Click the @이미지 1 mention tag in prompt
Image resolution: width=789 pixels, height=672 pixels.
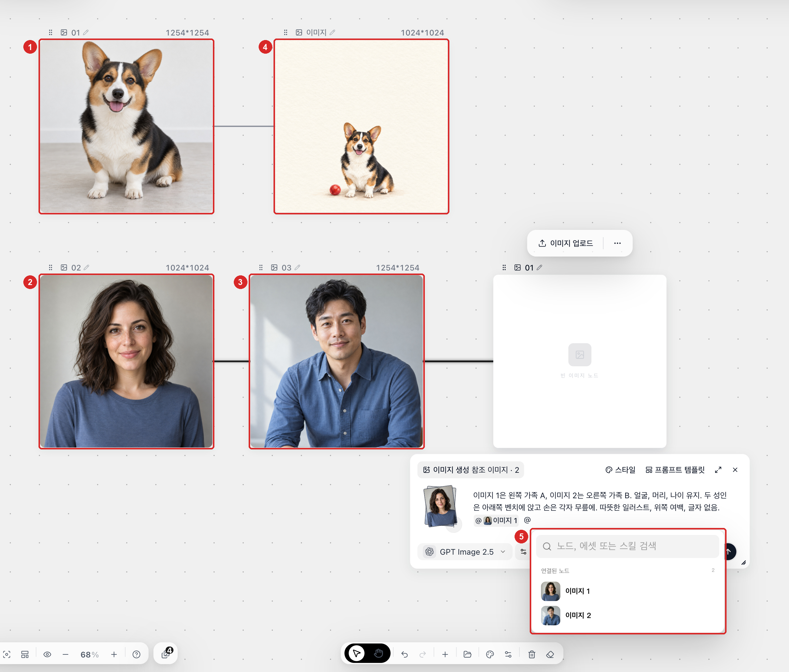496,520
